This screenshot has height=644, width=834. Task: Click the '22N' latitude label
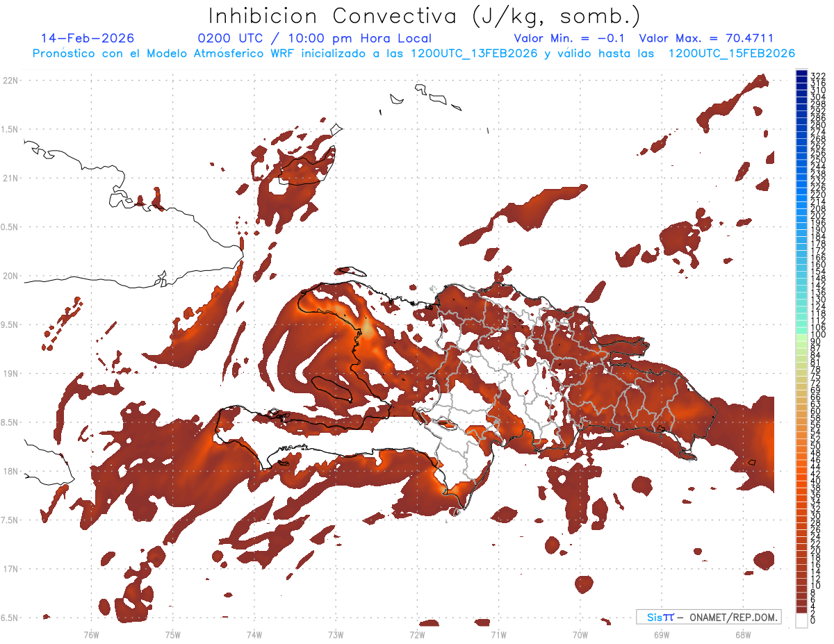[x=10, y=81]
